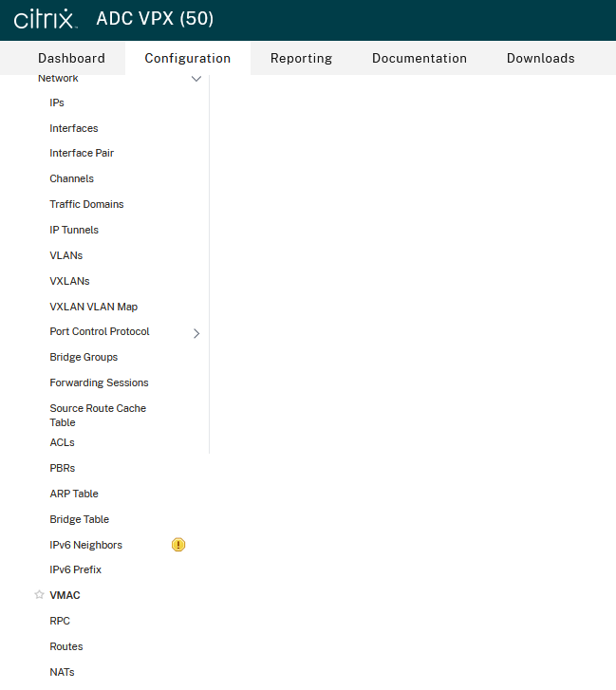
Task: Expand the Port Control Protocol arrow
Action: (x=196, y=333)
